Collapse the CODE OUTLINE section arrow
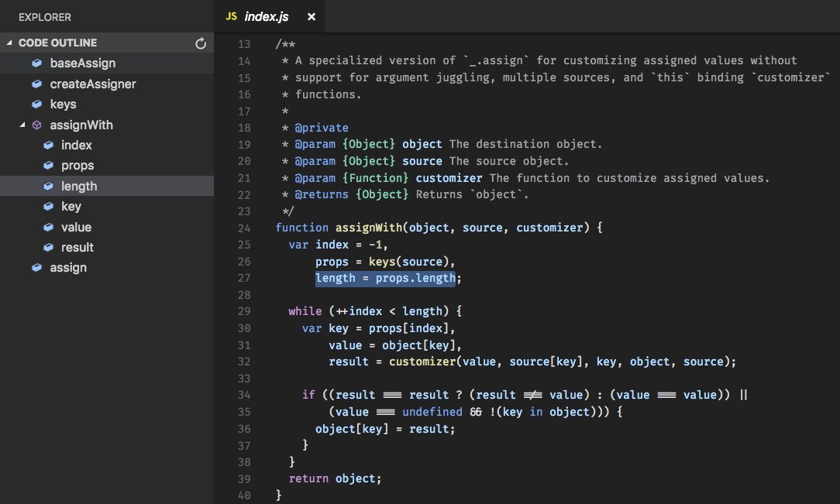This screenshot has height=504, width=840. pos(9,43)
